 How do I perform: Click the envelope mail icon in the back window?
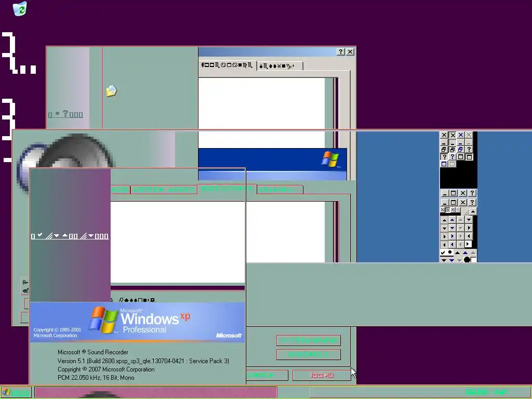coord(111,91)
